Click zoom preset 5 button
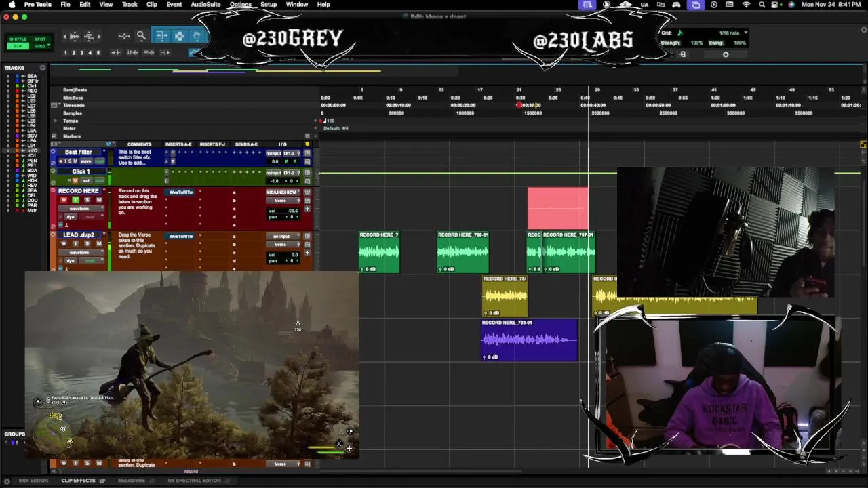Image resolution: width=868 pixels, height=488 pixels. click(98, 52)
